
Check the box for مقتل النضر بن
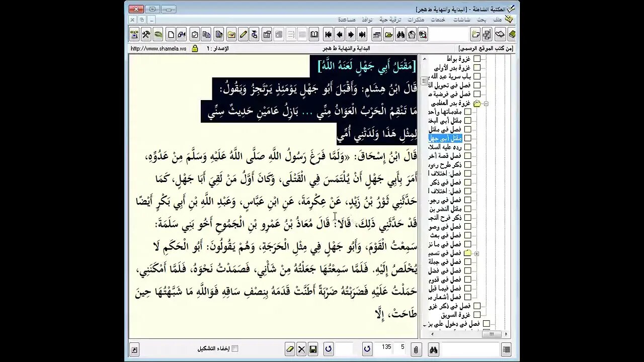pos(467,209)
